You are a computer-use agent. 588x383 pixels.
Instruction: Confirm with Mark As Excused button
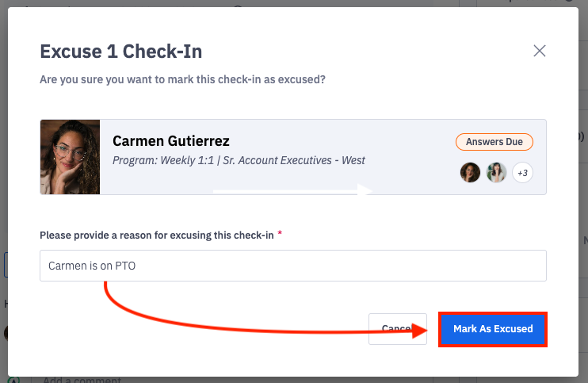(493, 328)
